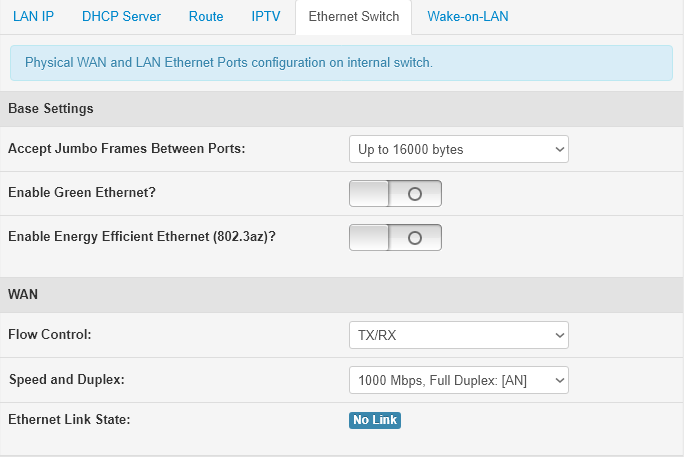Image resolution: width=684 pixels, height=457 pixels.
Task: Select the IPTV tab
Action: [266, 17]
